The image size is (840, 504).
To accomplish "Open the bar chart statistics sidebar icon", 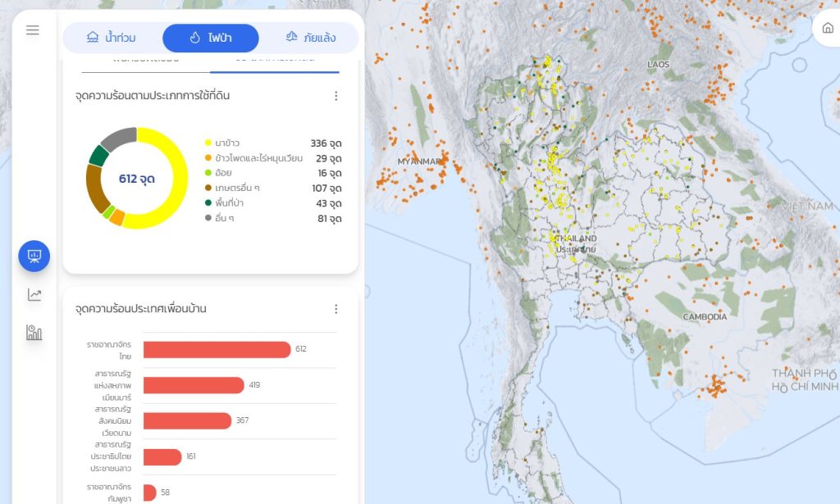I will [34, 332].
